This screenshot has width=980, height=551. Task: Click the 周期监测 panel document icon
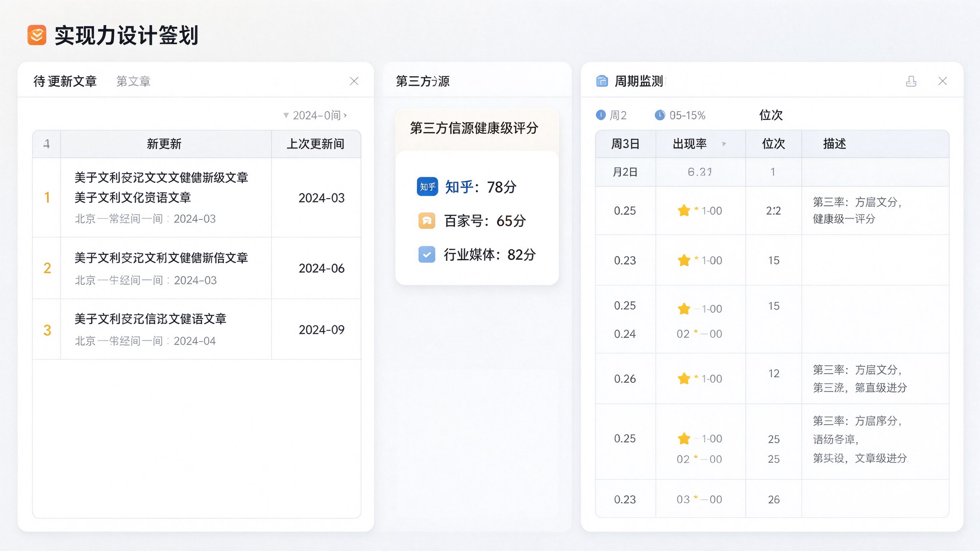click(602, 81)
